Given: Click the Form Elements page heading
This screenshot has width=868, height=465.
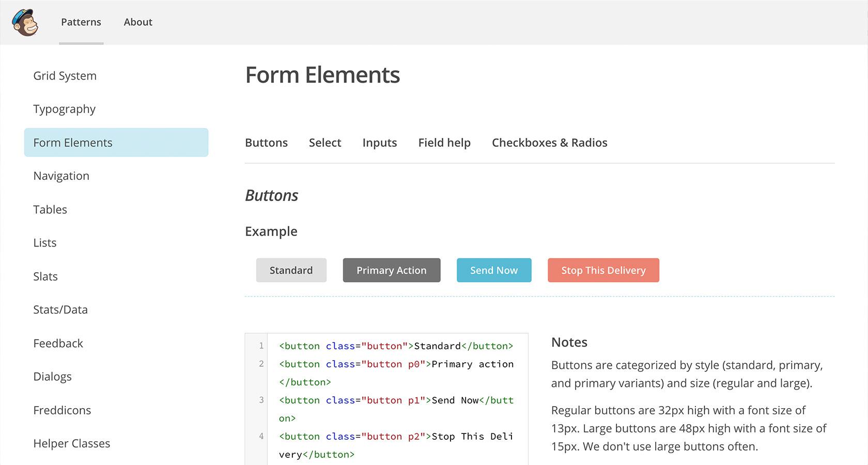Looking at the screenshot, I should point(322,75).
